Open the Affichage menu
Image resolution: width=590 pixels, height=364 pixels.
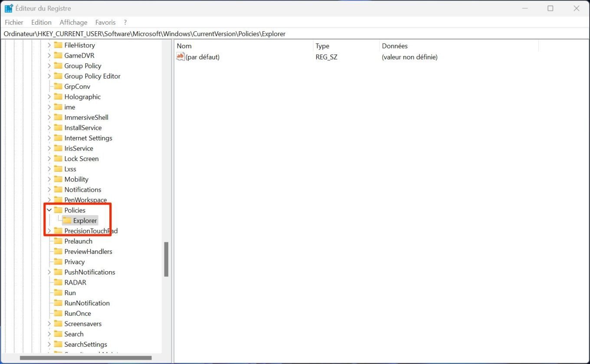point(73,22)
